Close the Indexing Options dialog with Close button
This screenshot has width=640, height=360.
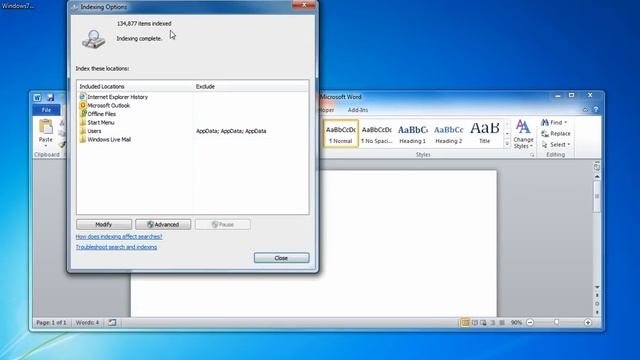(x=281, y=258)
